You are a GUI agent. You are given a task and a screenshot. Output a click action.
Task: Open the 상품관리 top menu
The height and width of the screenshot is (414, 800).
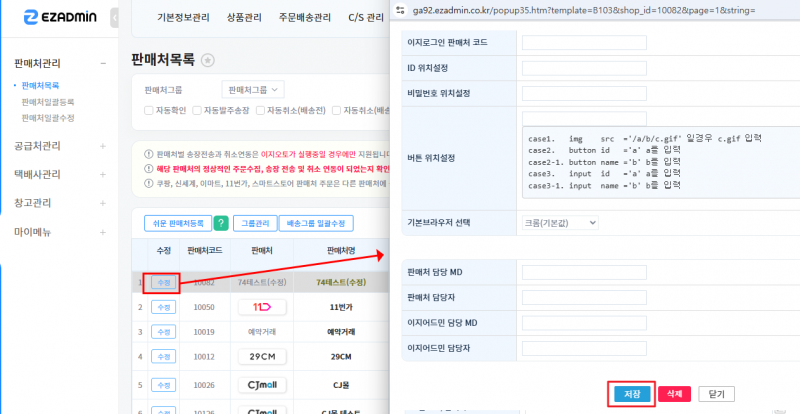tap(244, 18)
